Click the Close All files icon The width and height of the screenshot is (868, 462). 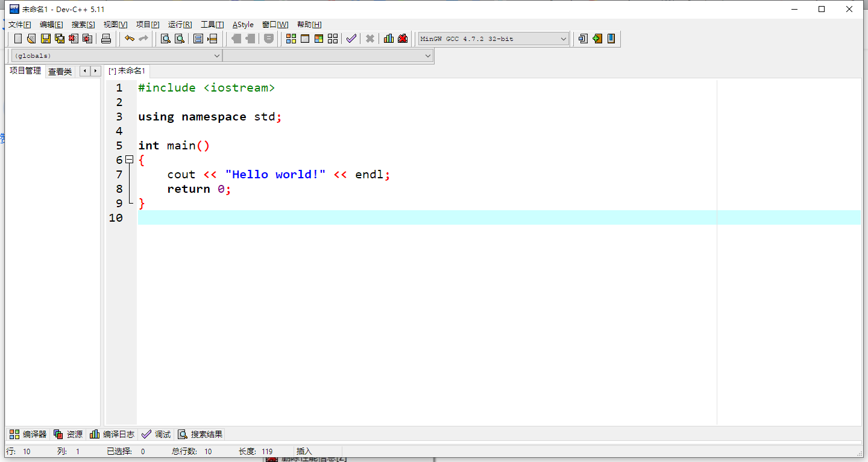pos(87,39)
